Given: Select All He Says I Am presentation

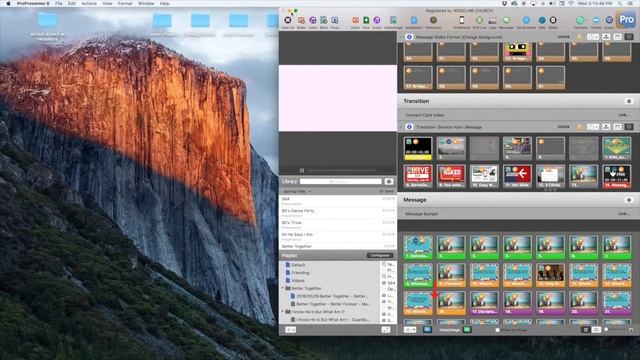Looking at the screenshot, I should pos(338,236).
